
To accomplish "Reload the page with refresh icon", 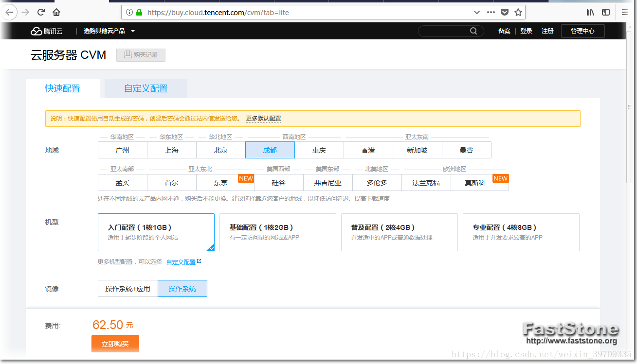I will click(41, 12).
